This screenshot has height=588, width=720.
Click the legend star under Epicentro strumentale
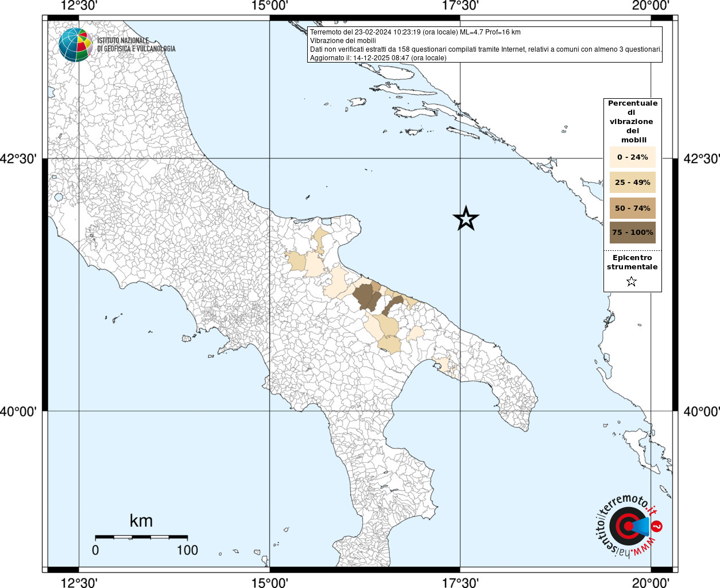[632, 281]
